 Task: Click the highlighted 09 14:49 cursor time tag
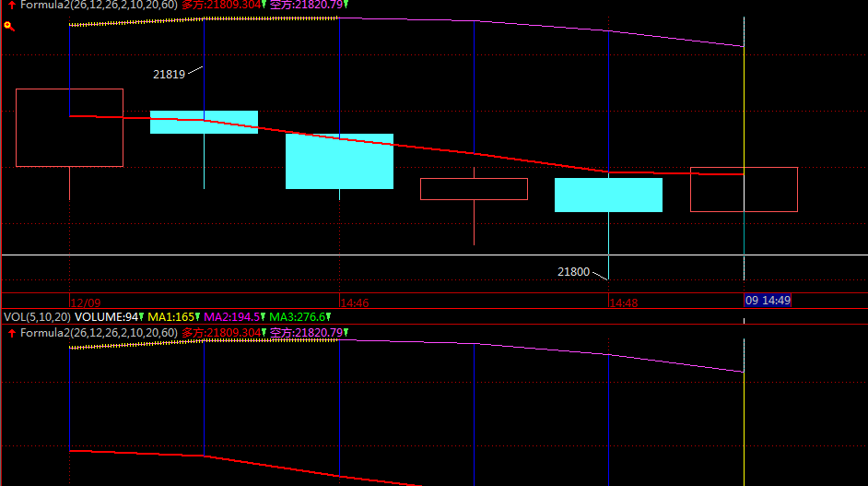(768, 301)
